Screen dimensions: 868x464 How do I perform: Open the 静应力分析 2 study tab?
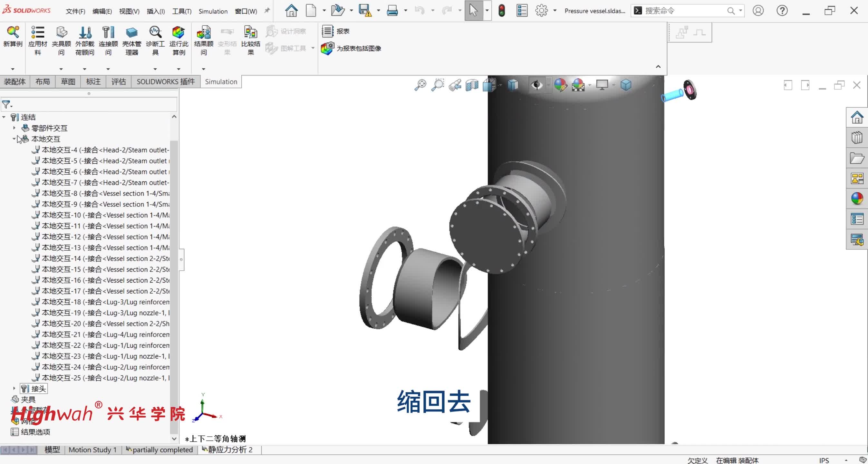pos(229,450)
